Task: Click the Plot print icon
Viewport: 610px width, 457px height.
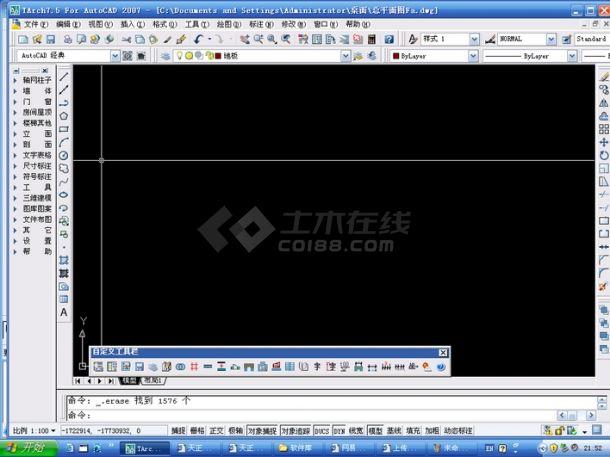Action: (68, 39)
